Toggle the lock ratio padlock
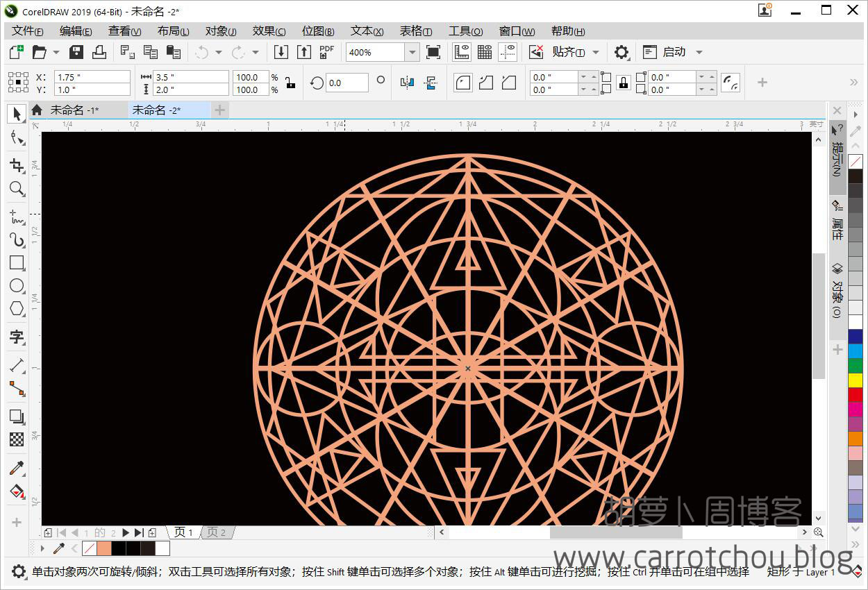This screenshot has height=590, width=868. tap(290, 83)
